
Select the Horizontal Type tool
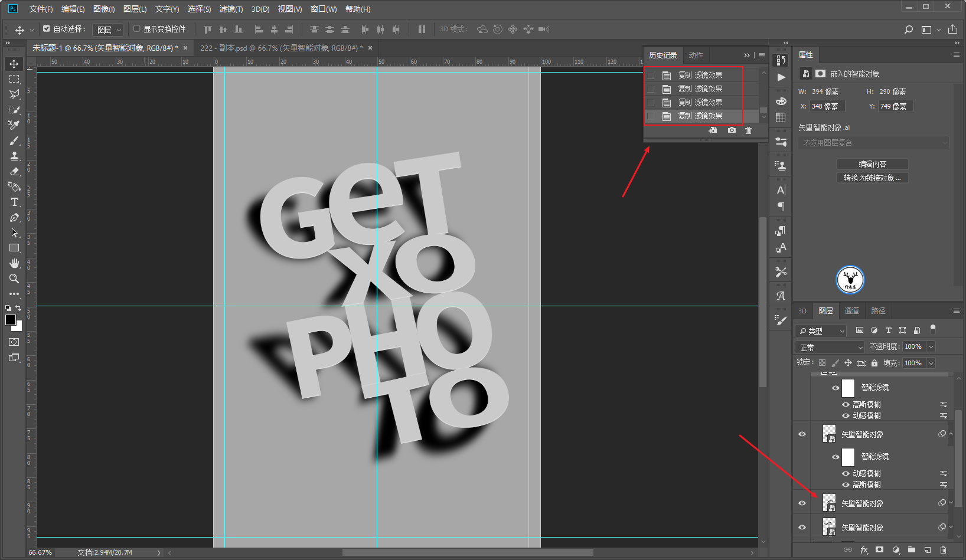point(14,202)
